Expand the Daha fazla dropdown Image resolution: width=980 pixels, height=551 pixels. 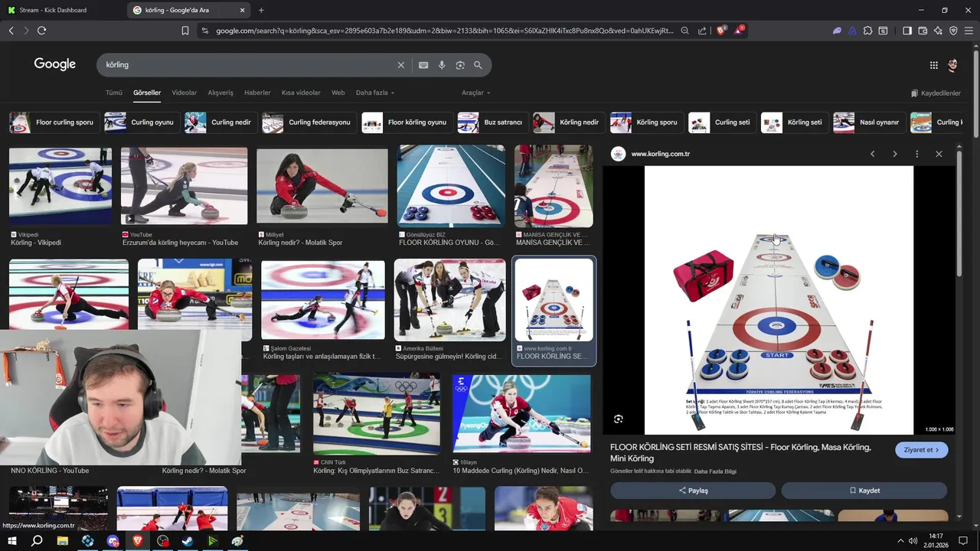375,93
